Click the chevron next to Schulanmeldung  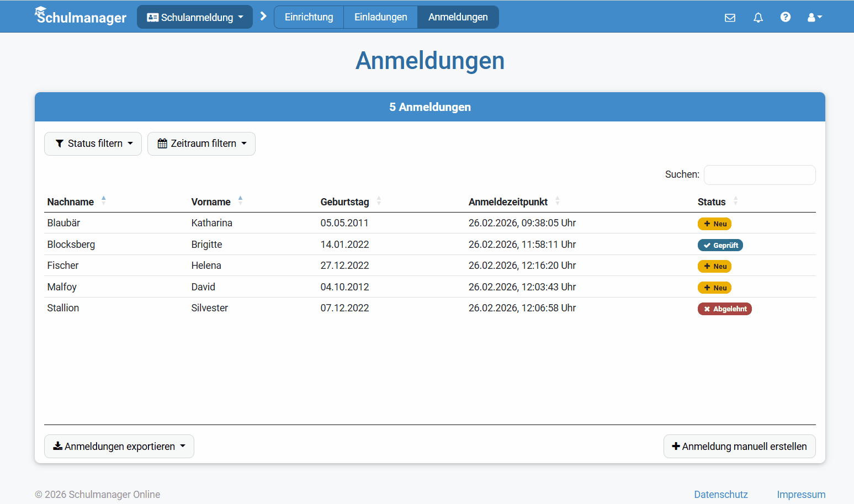(263, 16)
